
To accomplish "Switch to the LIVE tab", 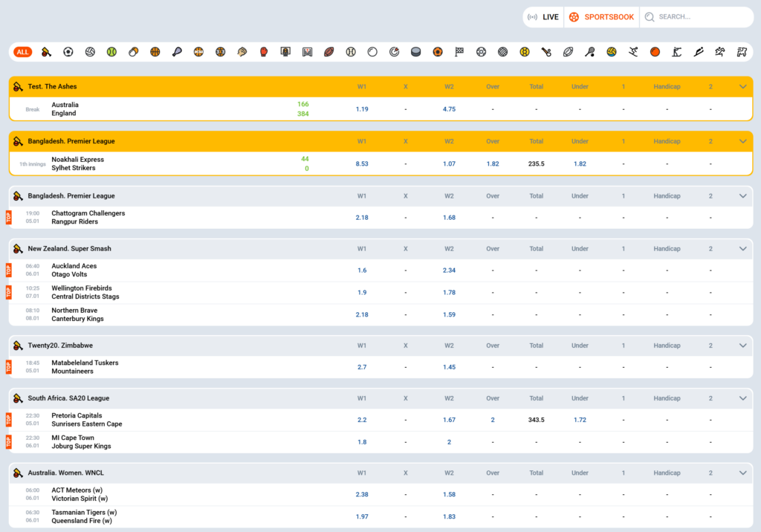I will [x=543, y=17].
